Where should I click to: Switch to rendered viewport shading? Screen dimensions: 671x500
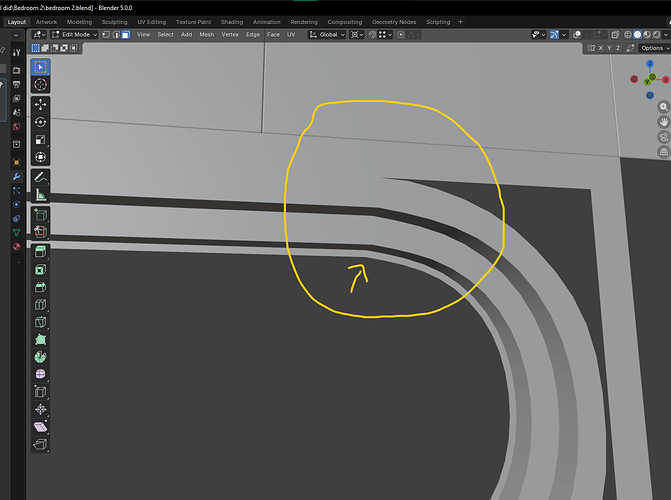(x=656, y=35)
